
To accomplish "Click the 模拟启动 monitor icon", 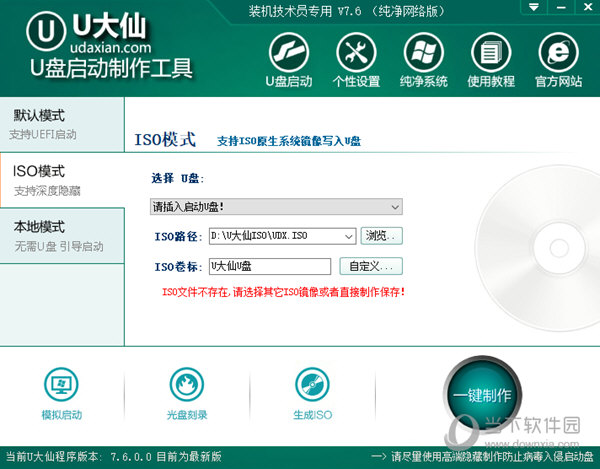I will point(61,384).
